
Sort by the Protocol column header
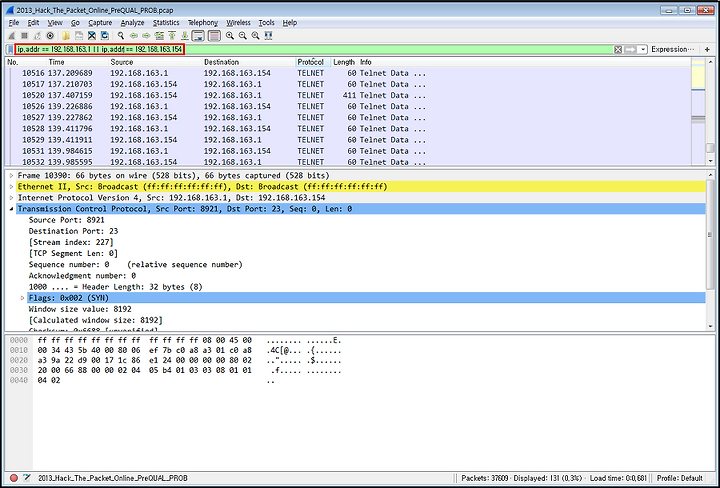[x=313, y=62]
